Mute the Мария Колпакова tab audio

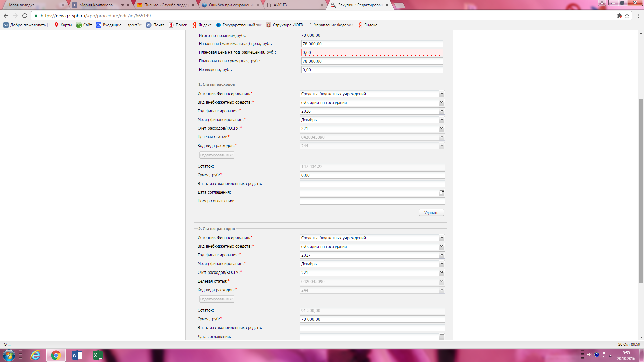coord(123,5)
